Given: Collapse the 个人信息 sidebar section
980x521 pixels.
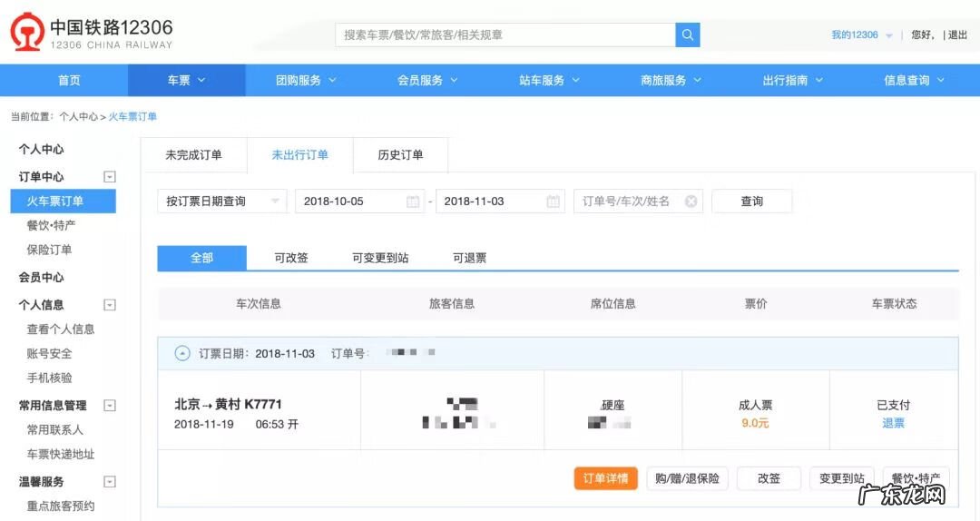Looking at the screenshot, I should (110, 305).
